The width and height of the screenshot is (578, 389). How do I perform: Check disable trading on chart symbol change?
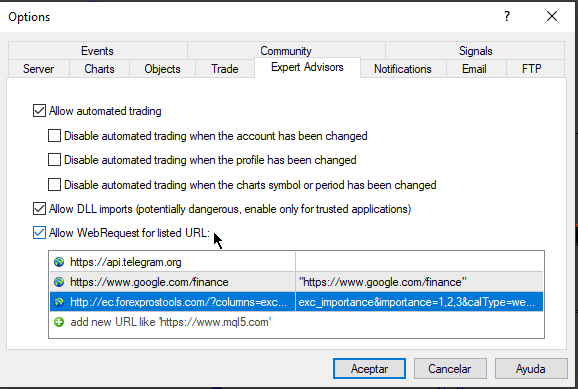pyautogui.click(x=55, y=184)
